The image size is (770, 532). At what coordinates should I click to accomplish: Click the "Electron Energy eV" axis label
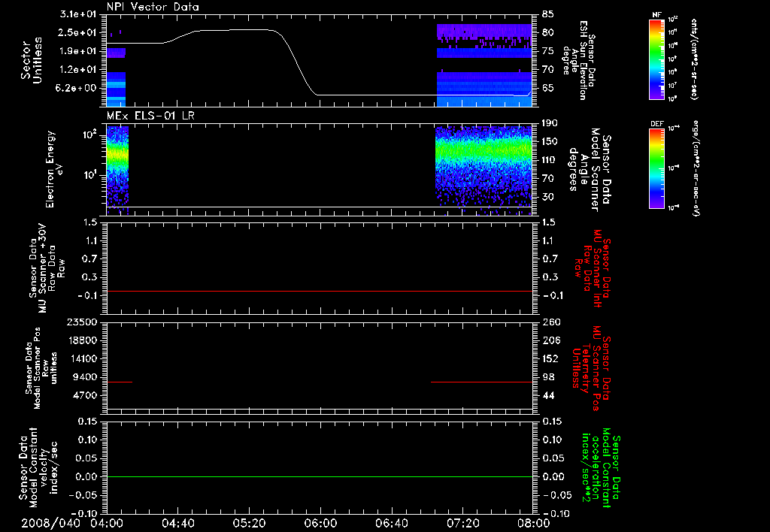click(x=54, y=169)
